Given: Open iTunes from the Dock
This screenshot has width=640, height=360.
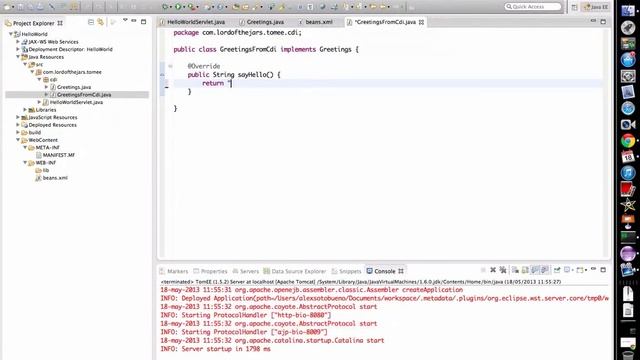Looking at the screenshot, I should coord(628,173).
